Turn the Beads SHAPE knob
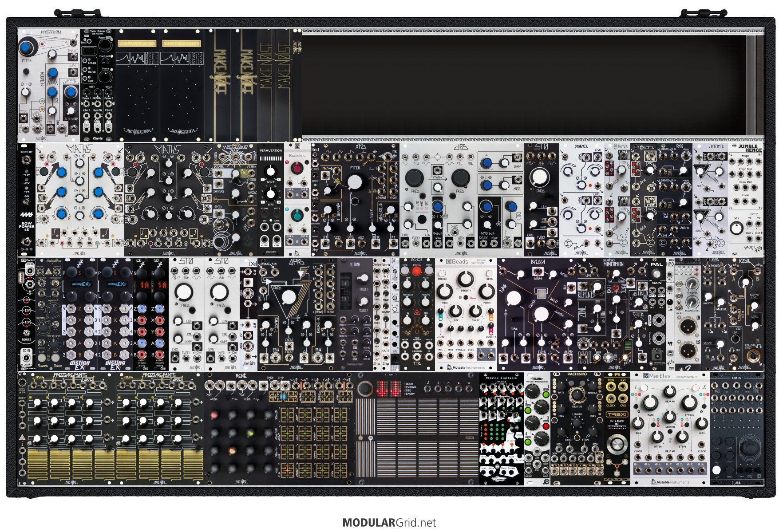This screenshot has height=532, width=779. pos(475,311)
